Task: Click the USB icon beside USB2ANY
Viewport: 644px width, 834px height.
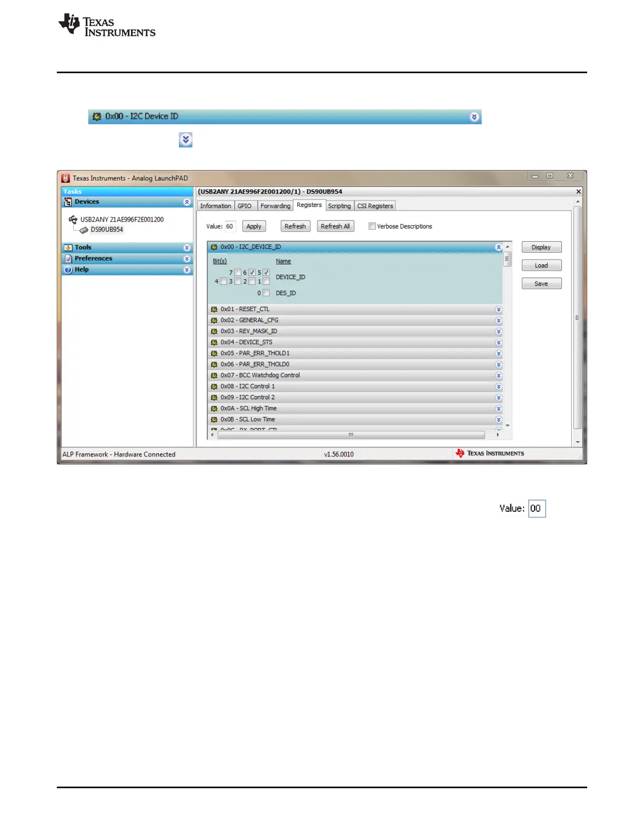Action: point(73,219)
